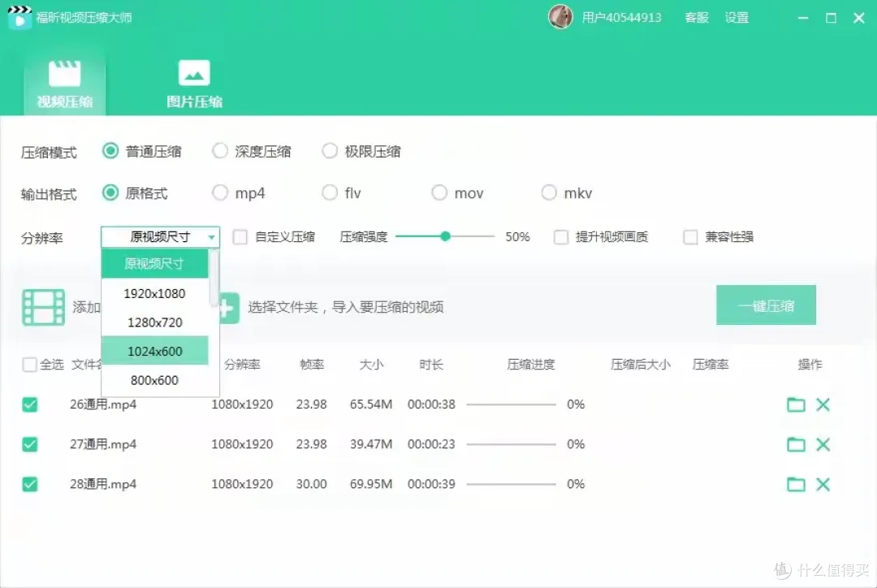Enable 提升视频画质 checkbox
The height and width of the screenshot is (588, 877).
(561, 236)
